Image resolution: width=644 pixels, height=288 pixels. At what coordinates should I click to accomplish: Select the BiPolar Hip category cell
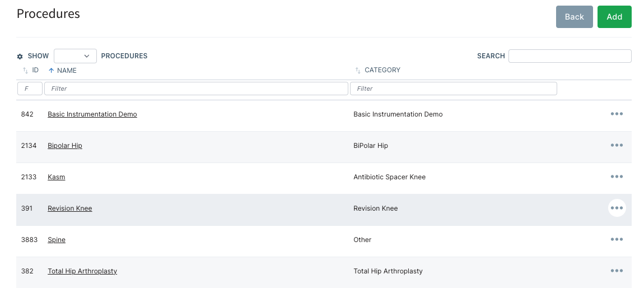pos(371,146)
